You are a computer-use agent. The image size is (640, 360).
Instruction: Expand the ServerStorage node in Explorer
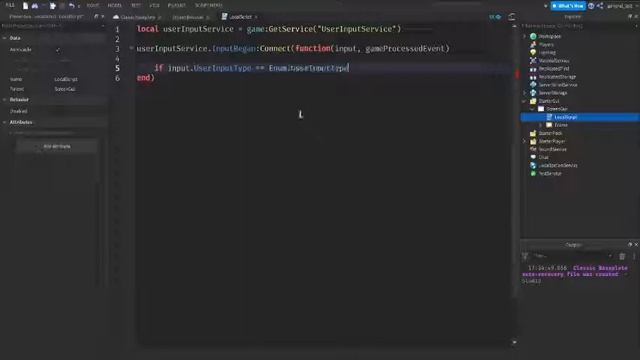coord(525,93)
